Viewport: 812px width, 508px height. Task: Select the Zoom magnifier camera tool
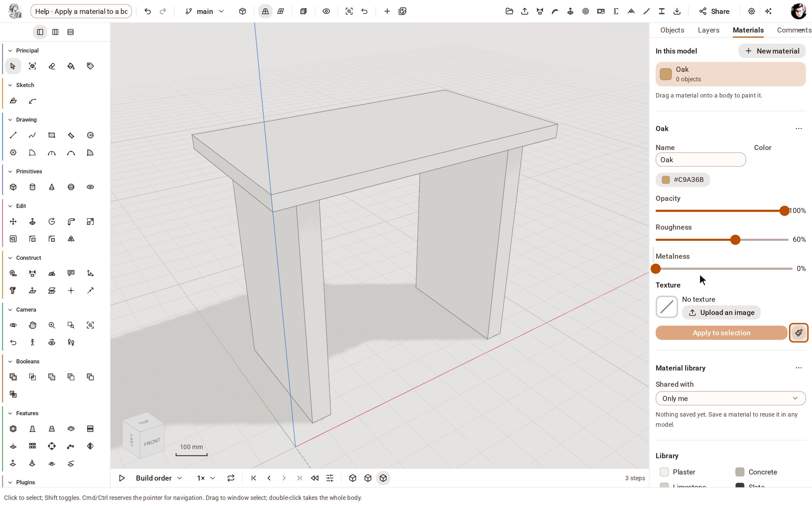(x=52, y=325)
